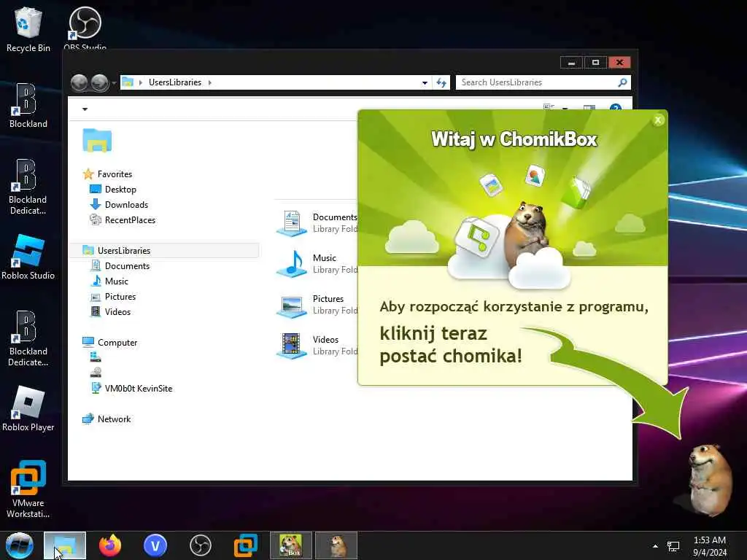This screenshot has height=560, width=747.
Task: Open the Recycle Bin desktop icon
Action: 28,30
